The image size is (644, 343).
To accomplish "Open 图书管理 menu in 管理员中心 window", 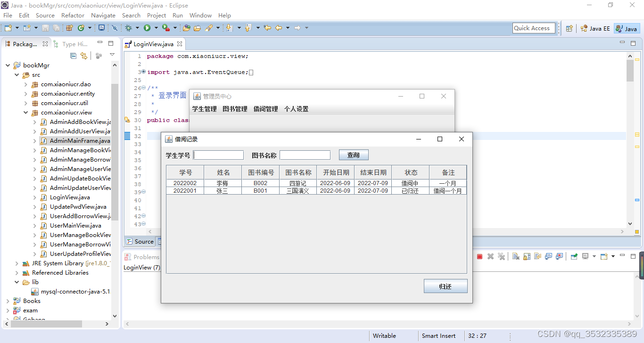I will coord(235,109).
